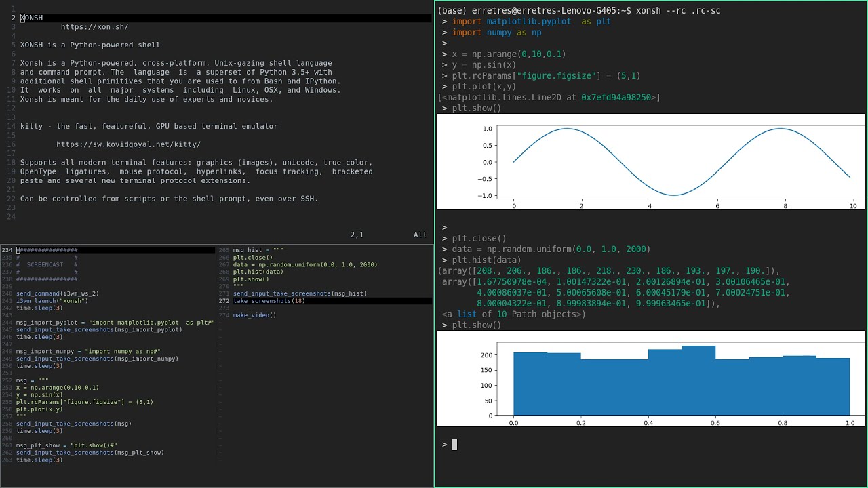Click the 'msg_hist = """' line in the script
Screen dimensions: 868x488
(x=258, y=250)
